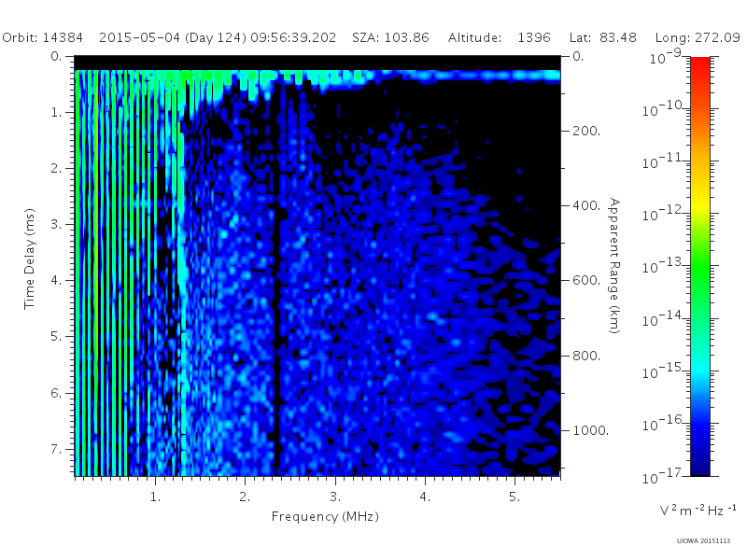This screenshot has height=560, width=747.
Task: Click the apparent range tick label 600.
Action: coord(586,281)
